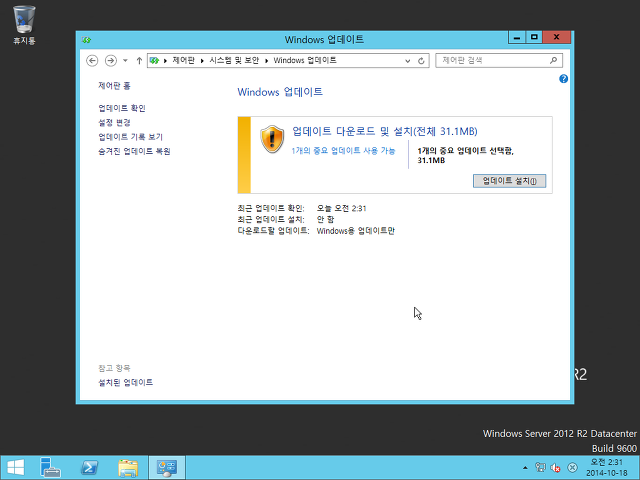Open 1개의 중요 업데이트 사용 가능 link

point(343,151)
